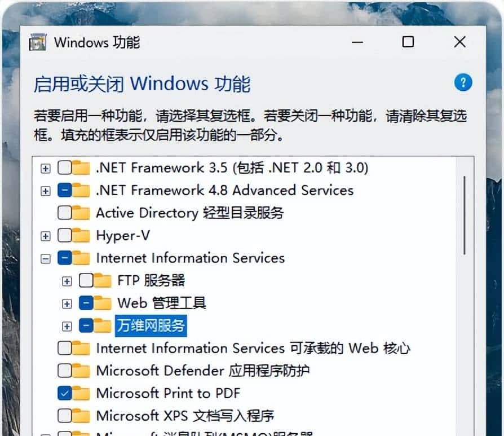
Task: Click the folder icon beside Hyper-V
Action: pos(80,236)
